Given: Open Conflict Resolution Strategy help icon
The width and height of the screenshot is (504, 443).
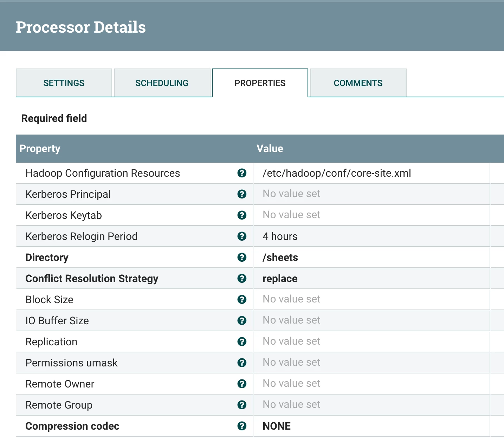Looking at the screenshot, I should 242,278.
